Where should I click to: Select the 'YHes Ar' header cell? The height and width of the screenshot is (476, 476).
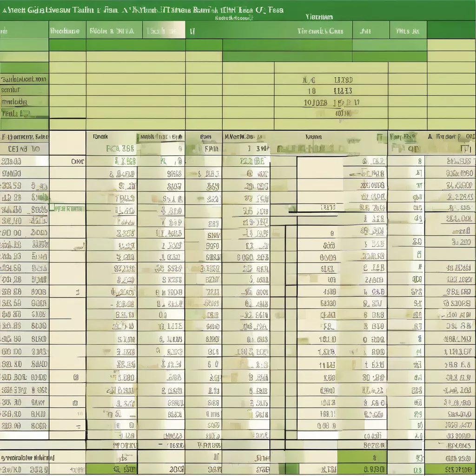coord(408,31)
